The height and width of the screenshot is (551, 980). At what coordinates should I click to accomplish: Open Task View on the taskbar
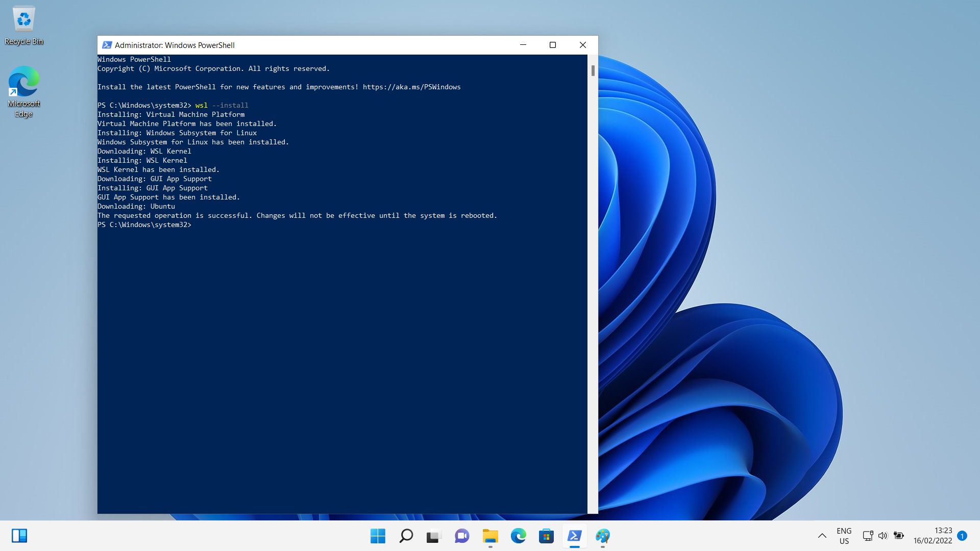pyautogui.click(x=433, y=536)
